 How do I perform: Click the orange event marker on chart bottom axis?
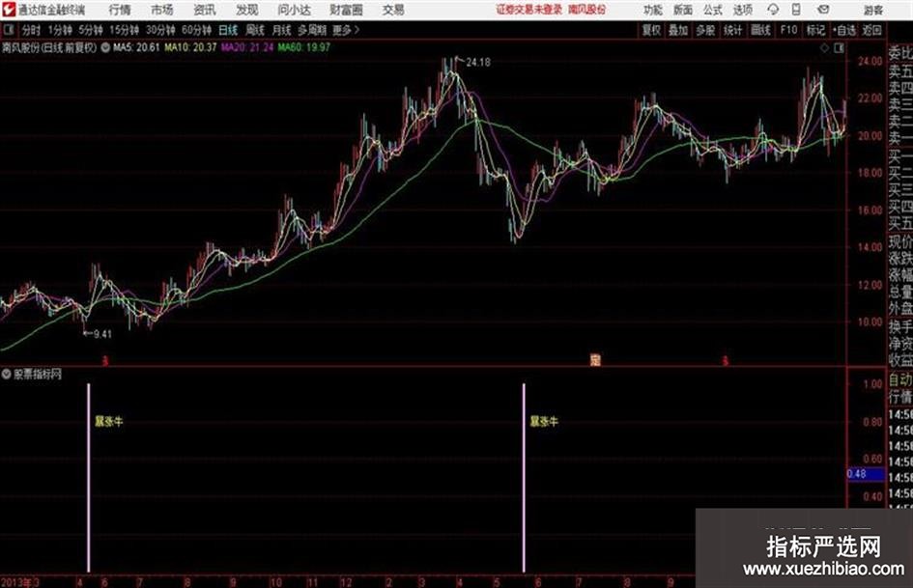click(x=594, y=360)
